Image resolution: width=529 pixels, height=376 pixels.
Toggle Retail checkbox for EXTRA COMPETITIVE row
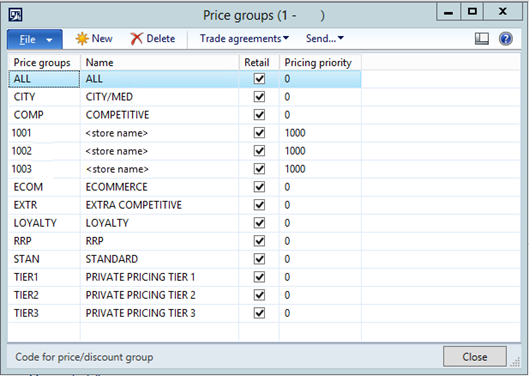tap(259, 205)
